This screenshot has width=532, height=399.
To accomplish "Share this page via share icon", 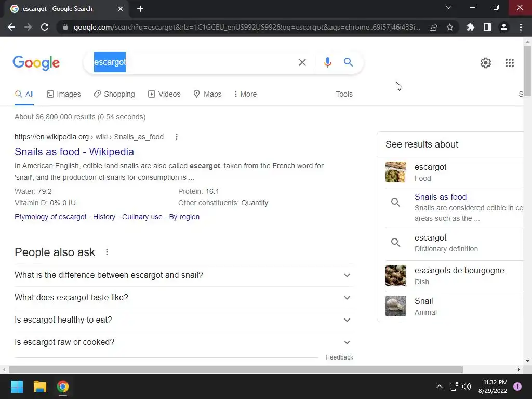I will click(433, 27).
